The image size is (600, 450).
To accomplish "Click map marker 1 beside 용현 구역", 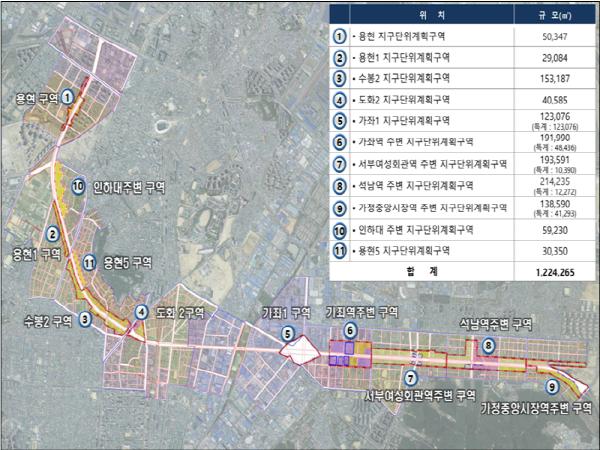I will pyautogui.click(x=67, y=97).
